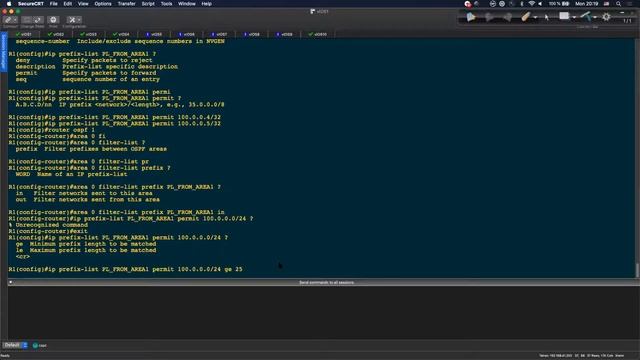
Task: Click the pencil drawing tool icon
Action: (526, 17)
